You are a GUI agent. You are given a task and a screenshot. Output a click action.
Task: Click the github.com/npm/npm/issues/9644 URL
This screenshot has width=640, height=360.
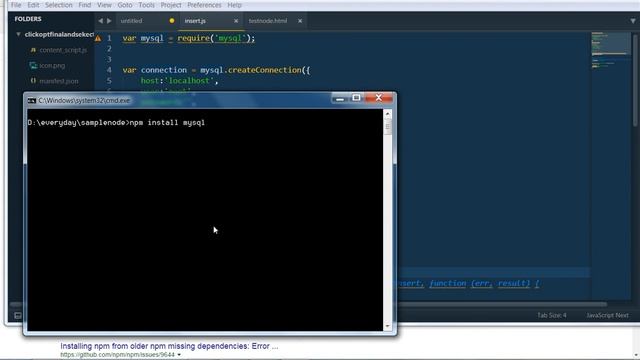(x=118, y=355)
